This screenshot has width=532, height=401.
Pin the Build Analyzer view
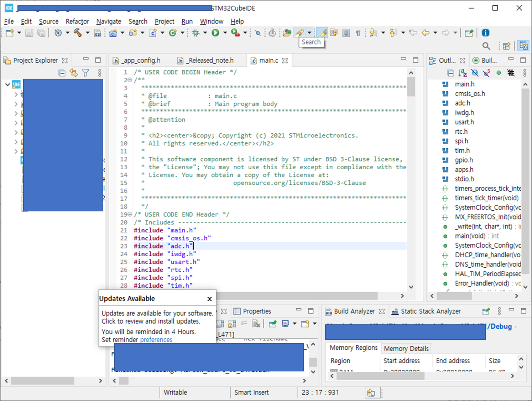click(x=486, y=311)
